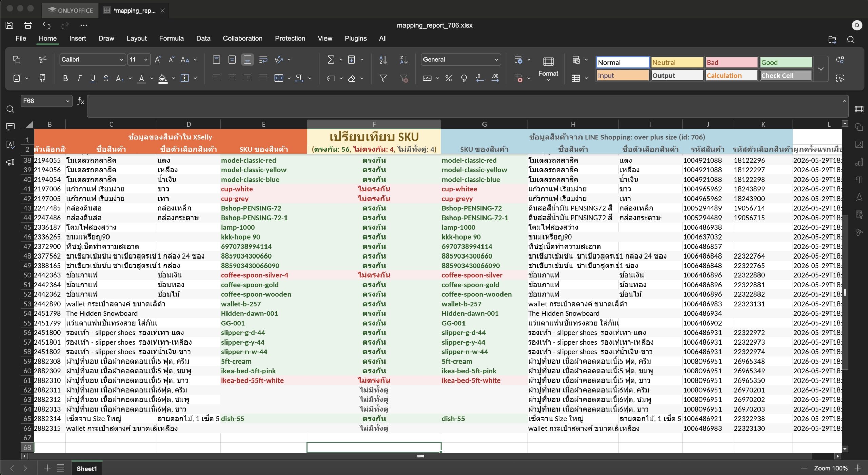
Task: Add a new sheet with plus button
Action: [48, 468]
